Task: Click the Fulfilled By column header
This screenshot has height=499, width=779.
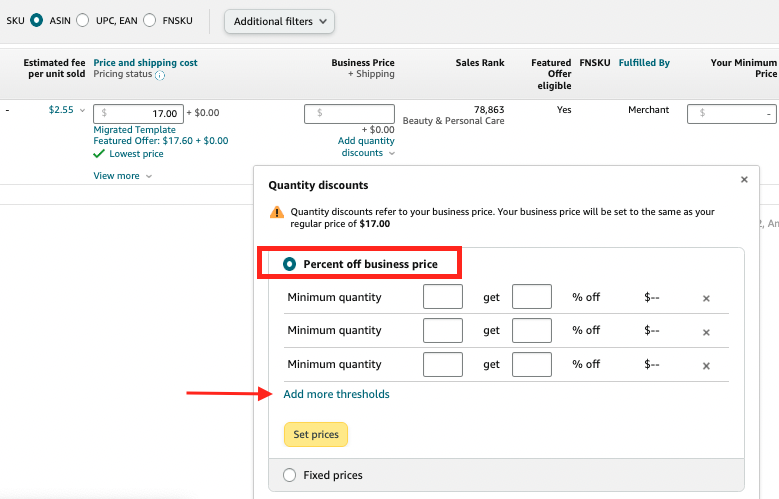Action: [644, 62]
